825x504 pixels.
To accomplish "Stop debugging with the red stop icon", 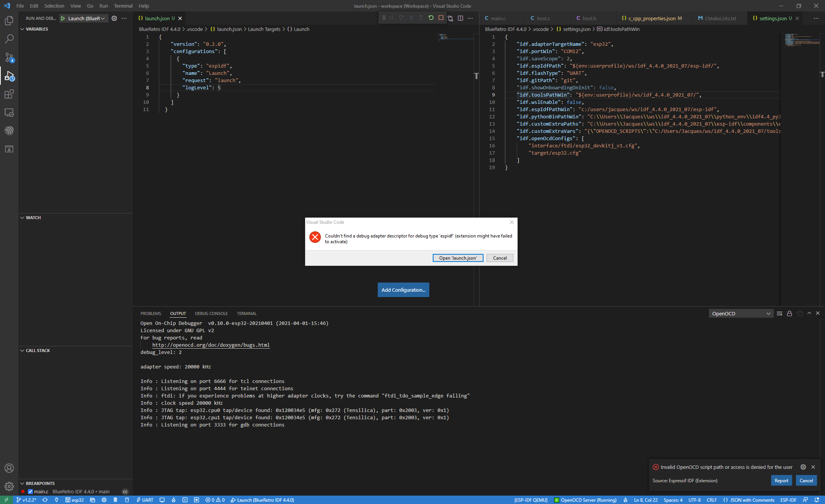I will [441, 18].
